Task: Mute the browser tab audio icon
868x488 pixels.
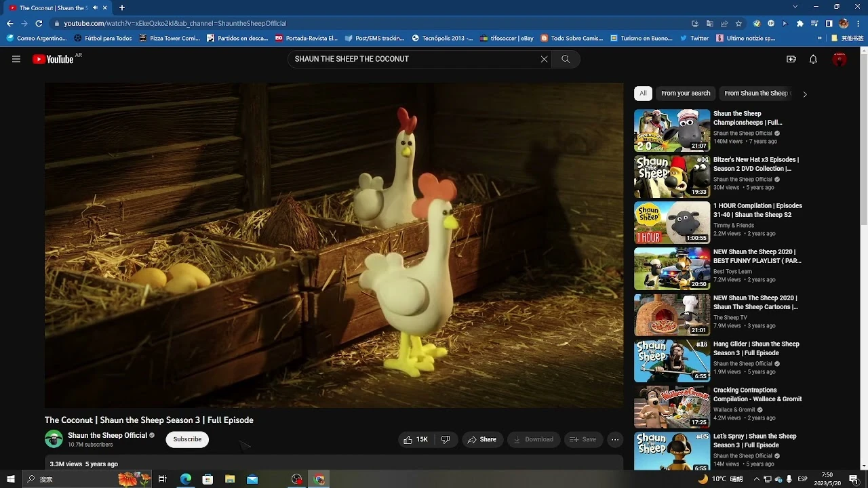Action: [95, 8]
